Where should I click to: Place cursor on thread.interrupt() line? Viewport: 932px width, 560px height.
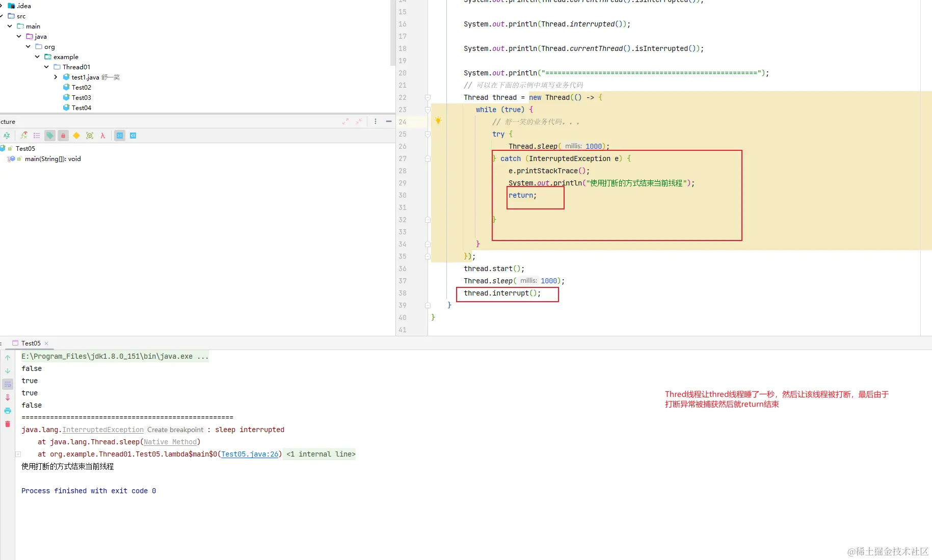[502, 293]
